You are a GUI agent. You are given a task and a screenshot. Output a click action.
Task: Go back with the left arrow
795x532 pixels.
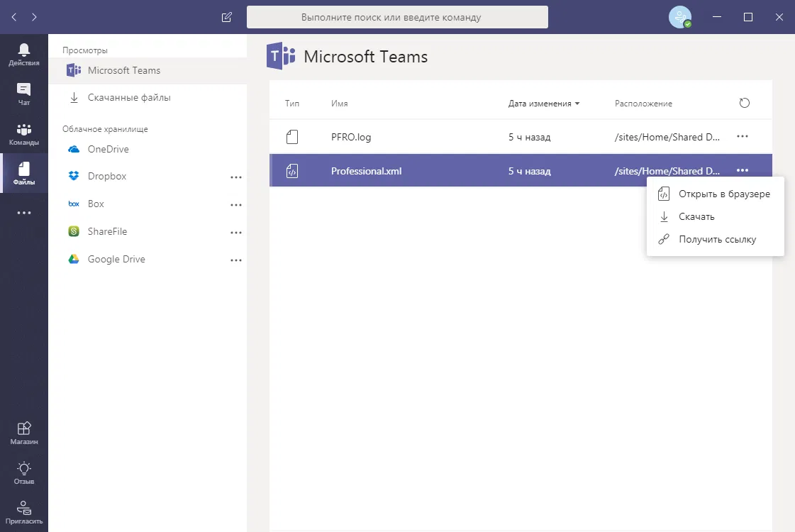click(x=14, y=17)
